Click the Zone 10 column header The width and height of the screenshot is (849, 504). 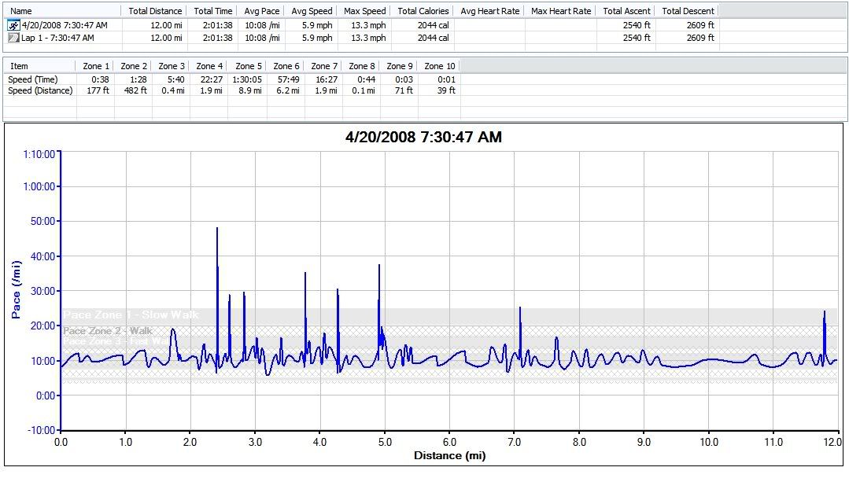(x=440, y=66)
